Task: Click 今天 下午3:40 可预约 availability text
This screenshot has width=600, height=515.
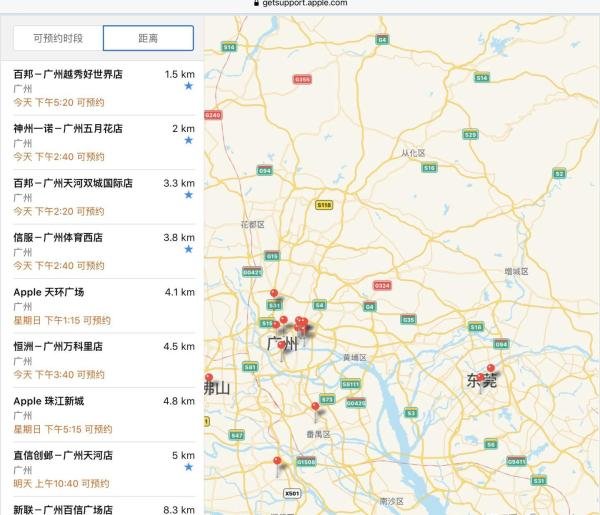Action: coord(59,375)
